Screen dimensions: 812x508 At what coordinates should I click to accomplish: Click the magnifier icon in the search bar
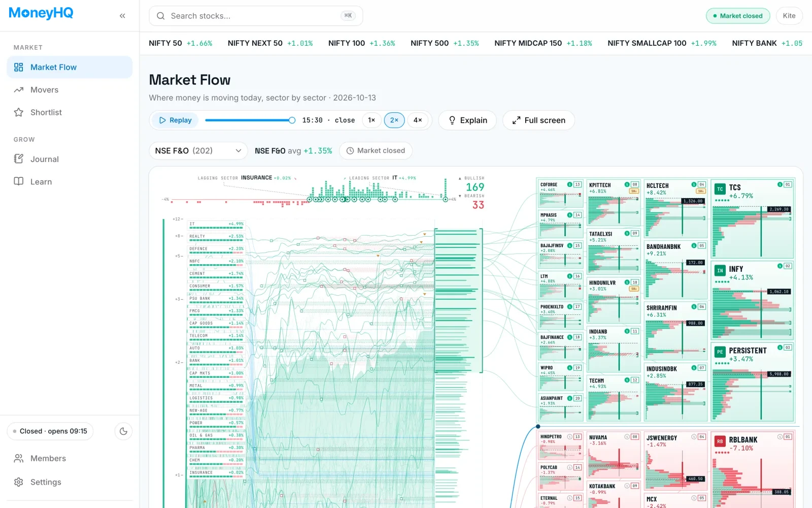pyautogui.click(x=160, y=16)
